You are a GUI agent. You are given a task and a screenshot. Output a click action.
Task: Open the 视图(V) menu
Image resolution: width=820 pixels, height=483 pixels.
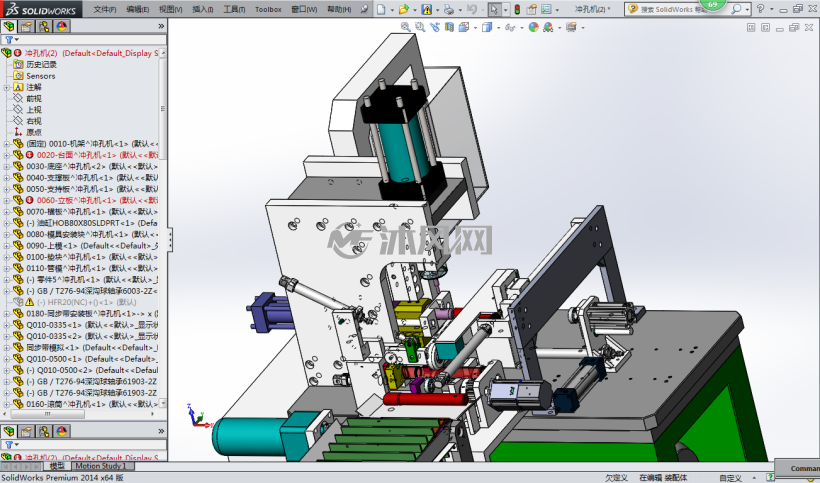click(170, 9)
